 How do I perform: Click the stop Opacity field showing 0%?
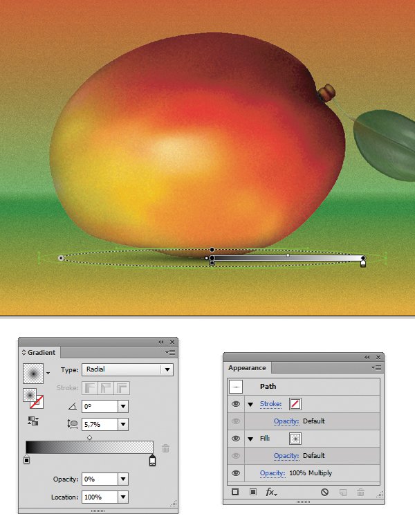coord(100,479)
